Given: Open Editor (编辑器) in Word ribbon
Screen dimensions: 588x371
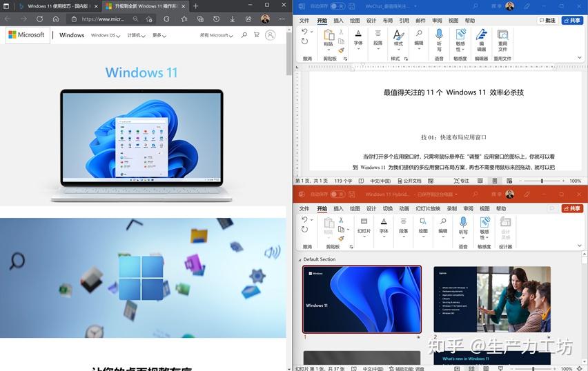Looking at the screenshot, I should [x=482, y=41].
